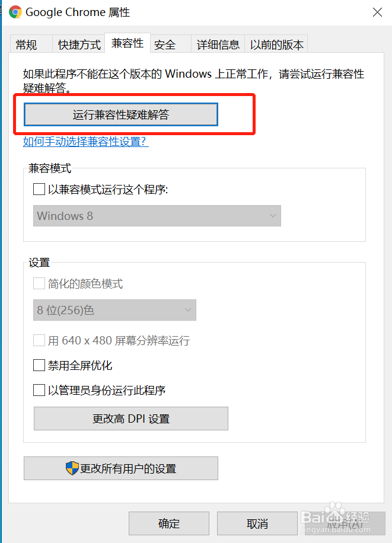Click 运行兼容性疑难解答 button
The image size is (392, 543).
coord(121,114)
